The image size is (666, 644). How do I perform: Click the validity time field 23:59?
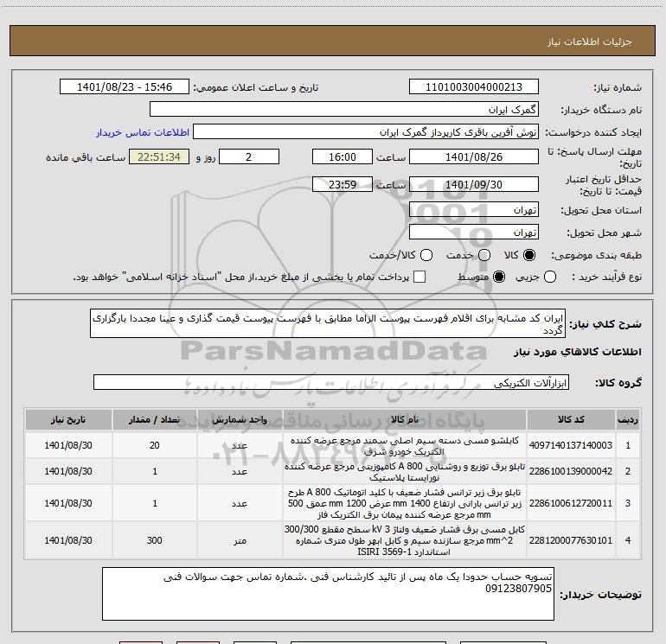point(343,184)
